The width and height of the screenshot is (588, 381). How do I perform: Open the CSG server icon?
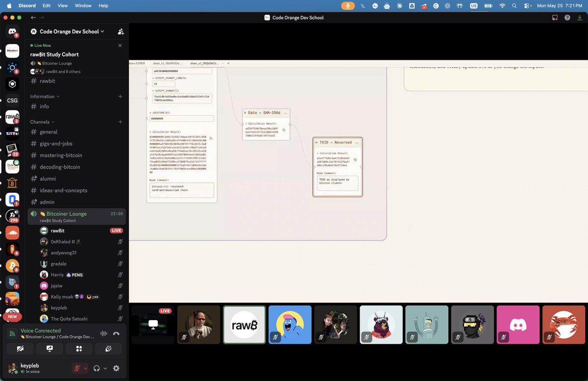tap(12, 101)
